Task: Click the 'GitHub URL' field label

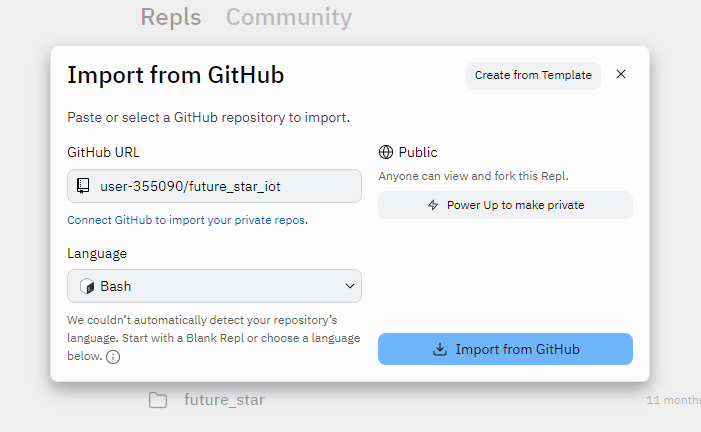Action: click(103, 152)
